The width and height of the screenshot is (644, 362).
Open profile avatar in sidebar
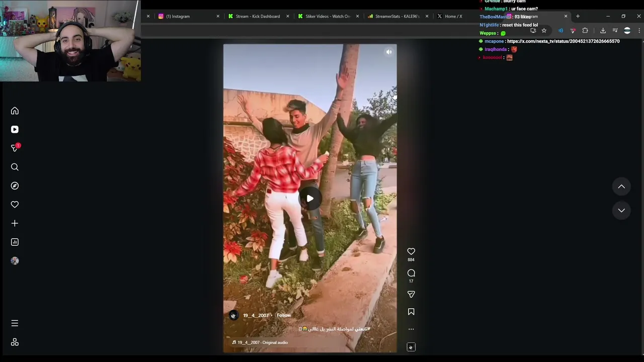[x=15, y=260]
